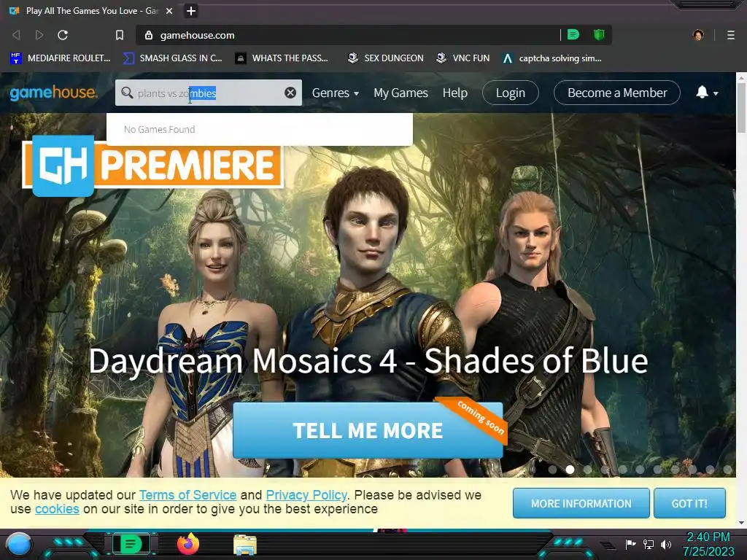Open the browser hamburger menu
The image size is (747, 560).
pyautogui.click(x=731, y=35)
